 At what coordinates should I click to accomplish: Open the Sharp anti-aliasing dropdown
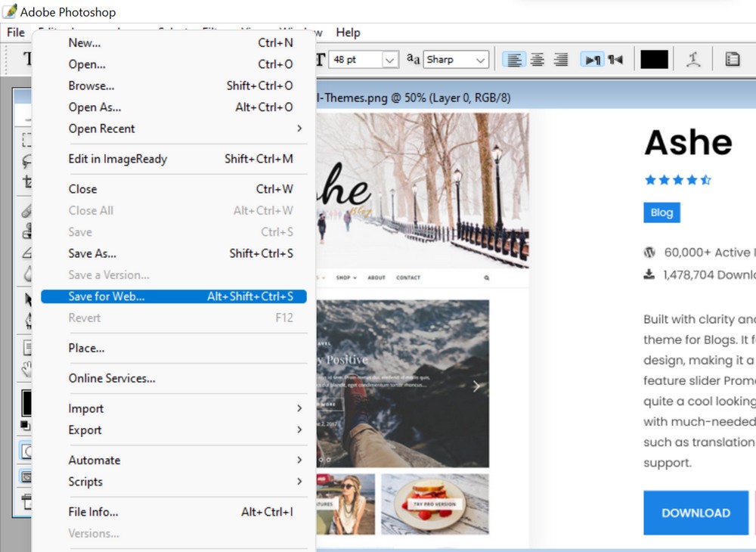(x=480, y=60)
